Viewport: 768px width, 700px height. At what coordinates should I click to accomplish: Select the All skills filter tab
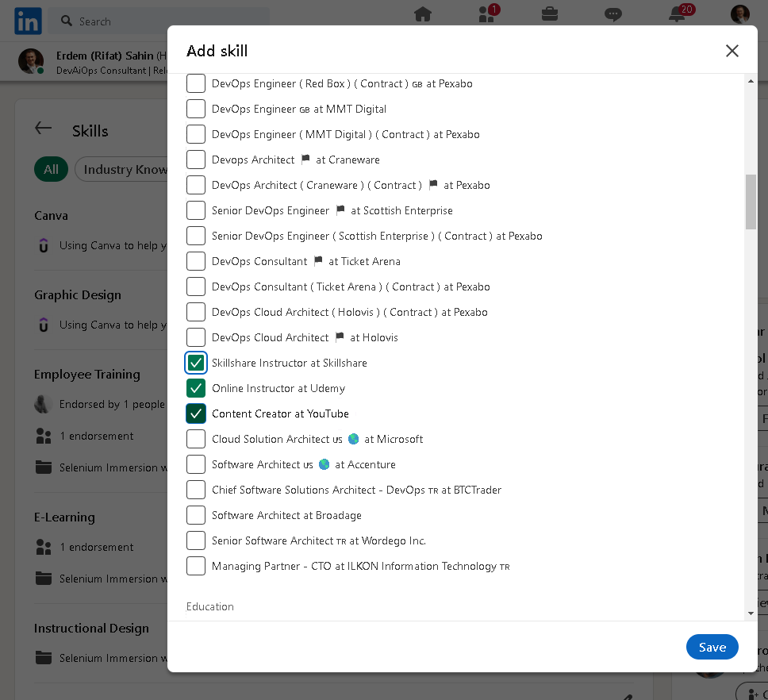[51, 170]
